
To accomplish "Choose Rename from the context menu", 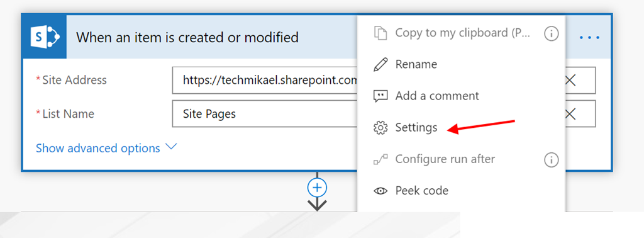I will 461,64.
